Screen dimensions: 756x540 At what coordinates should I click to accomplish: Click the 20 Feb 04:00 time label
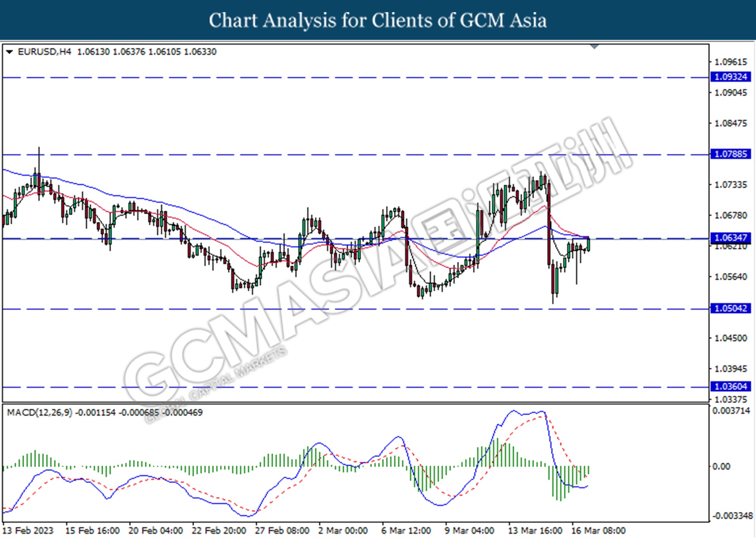point(156,531)
